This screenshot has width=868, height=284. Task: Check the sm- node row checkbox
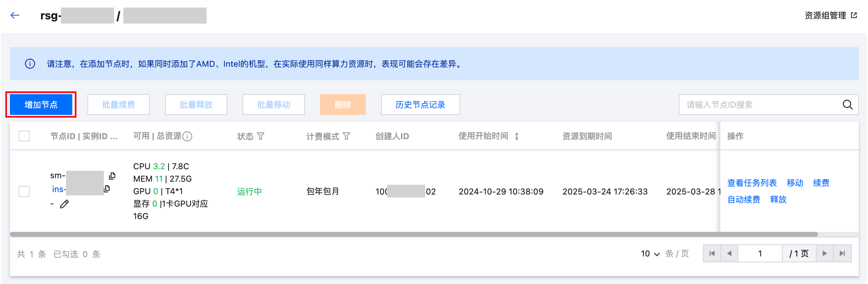pyautogui.click(x=24, y=191)
